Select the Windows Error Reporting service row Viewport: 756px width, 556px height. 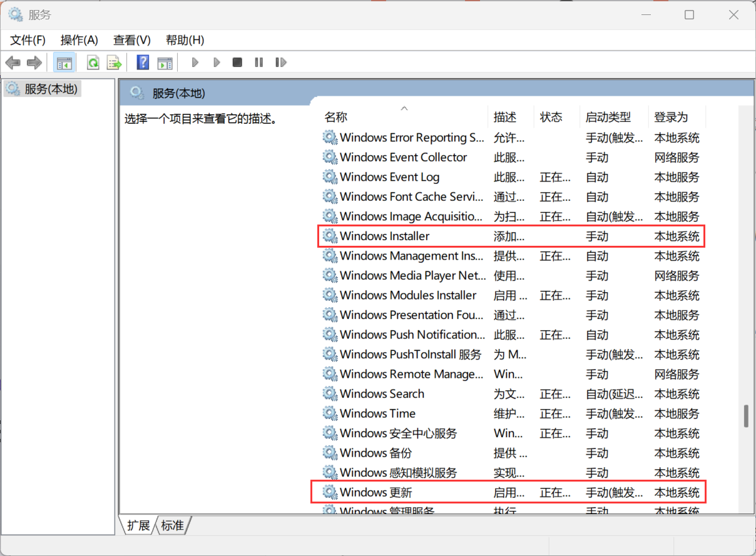tap(512, 138)
